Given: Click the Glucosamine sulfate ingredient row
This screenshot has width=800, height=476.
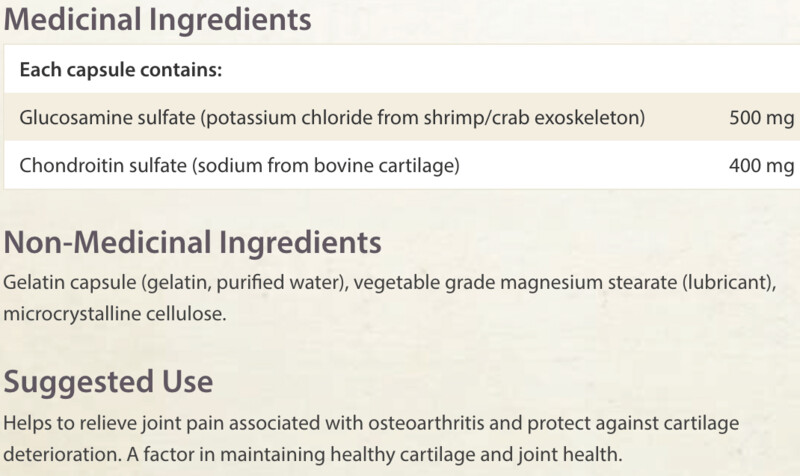Looking at the screenshot, I should (x=402, y=117).
